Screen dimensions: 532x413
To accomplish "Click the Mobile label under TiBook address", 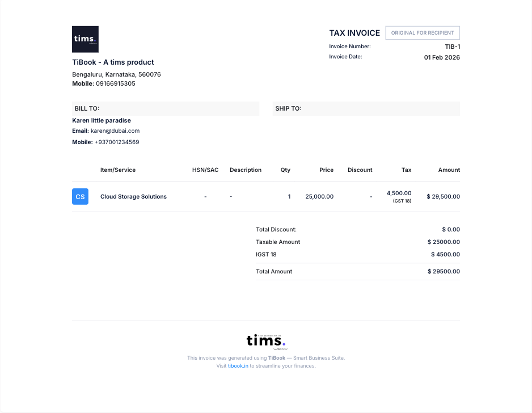I will pos(83,83).
